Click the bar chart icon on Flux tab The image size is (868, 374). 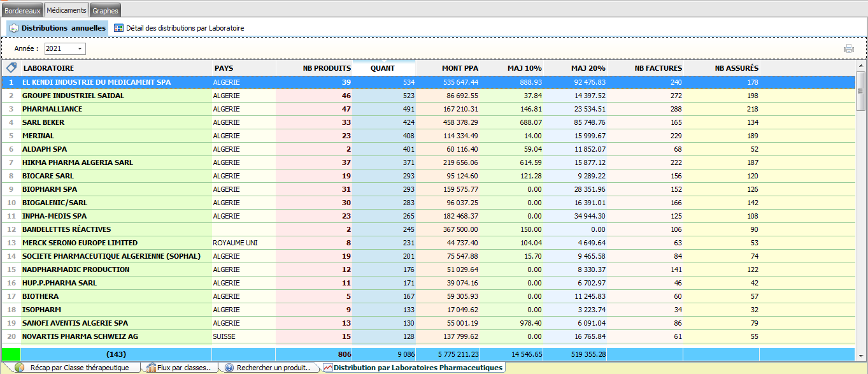152,368
